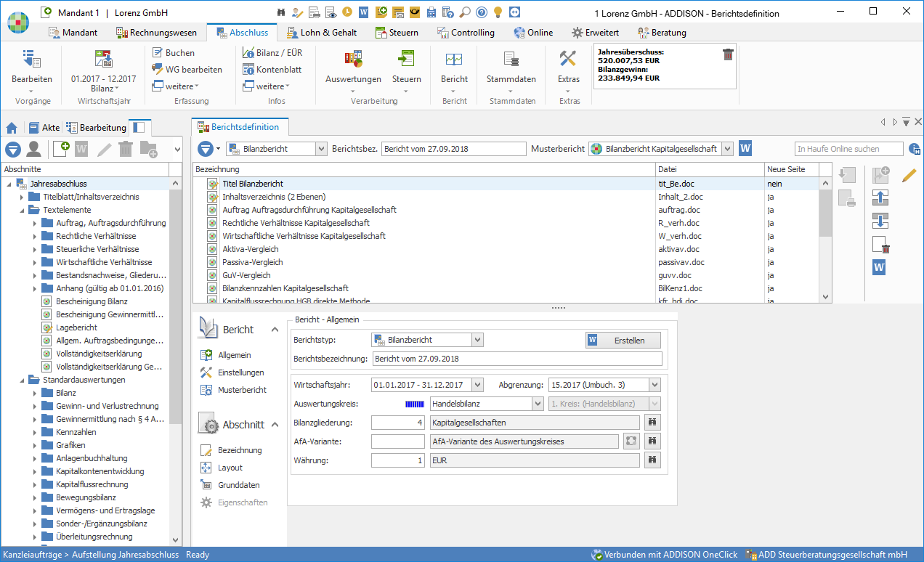Open the post horn icon in the title bar
This screenshot has height=562, width=924.
pyautogui.click(x=415, y=12)
